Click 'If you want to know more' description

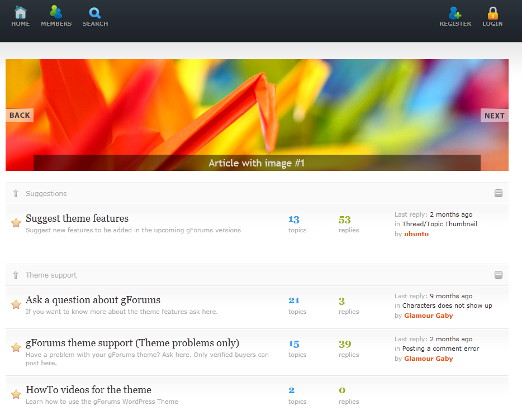coord(121,312)
